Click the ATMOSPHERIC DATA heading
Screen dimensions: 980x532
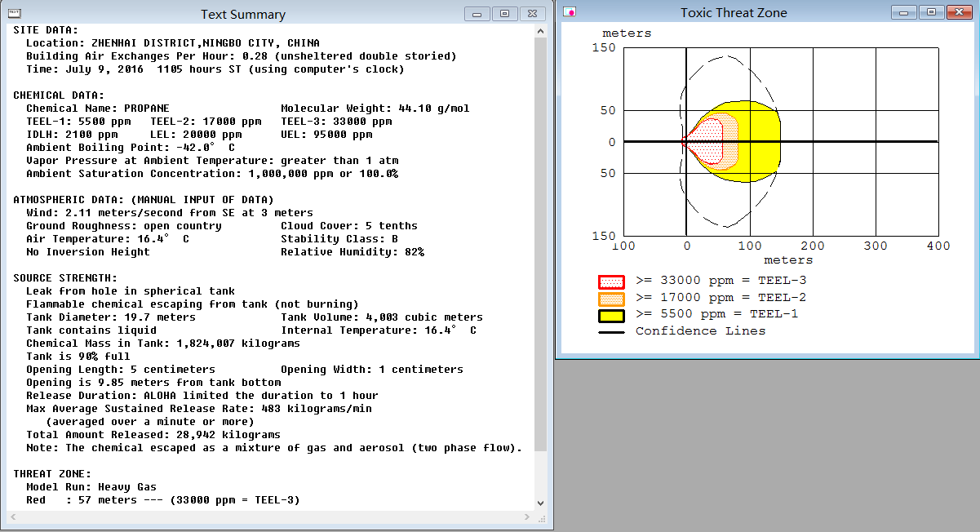click(144, 200)
